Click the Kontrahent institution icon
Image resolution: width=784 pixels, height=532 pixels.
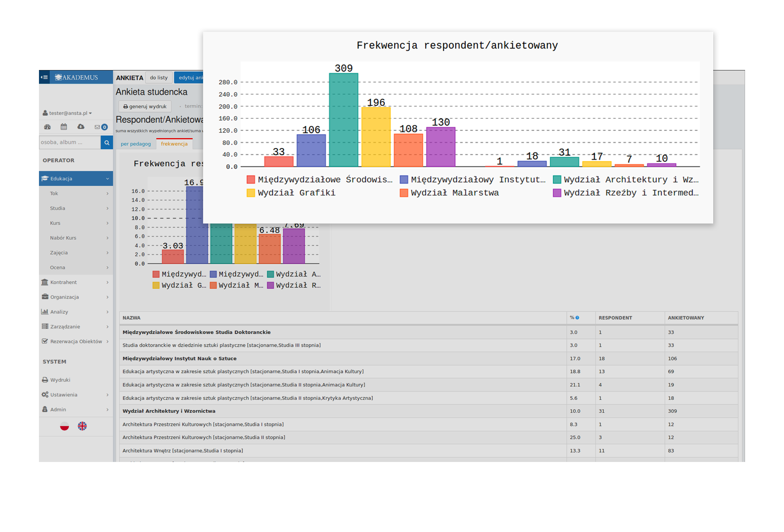tap(45, 282)
